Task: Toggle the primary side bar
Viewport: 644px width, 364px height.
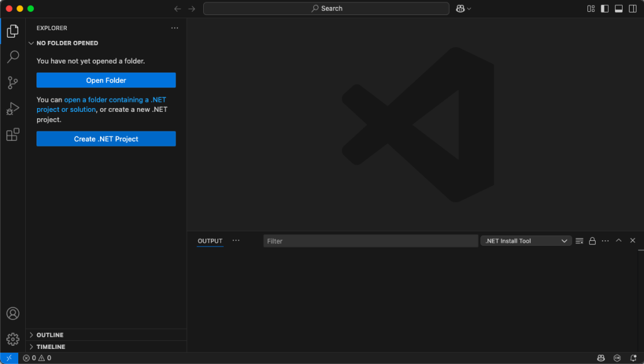Action: tap(604, 9)
